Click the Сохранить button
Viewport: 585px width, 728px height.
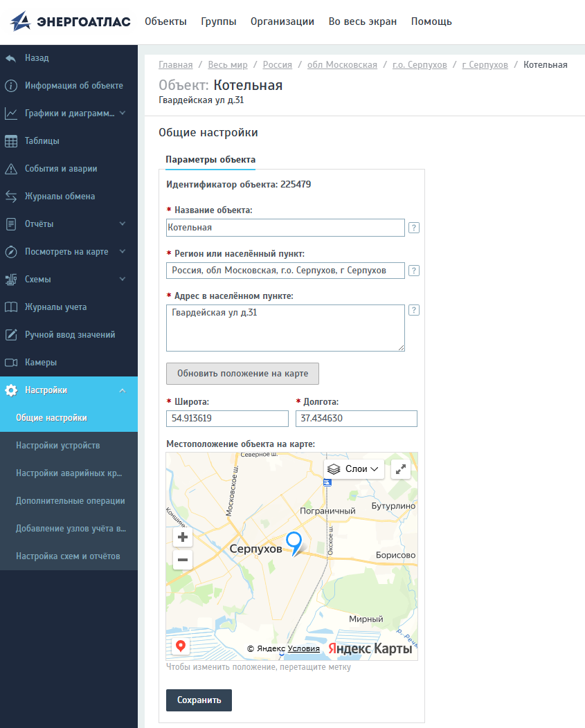click(x=199, y=700)
